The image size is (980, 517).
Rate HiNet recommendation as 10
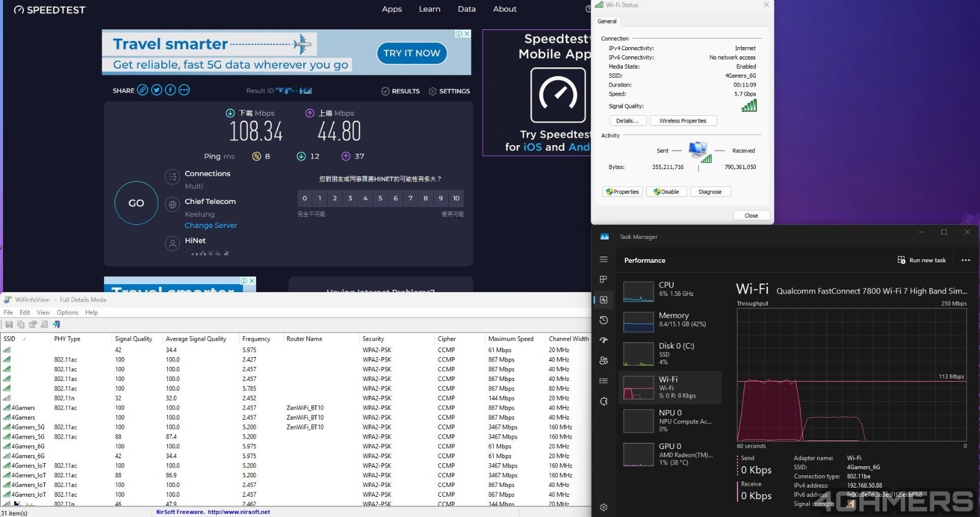point(456,198)
